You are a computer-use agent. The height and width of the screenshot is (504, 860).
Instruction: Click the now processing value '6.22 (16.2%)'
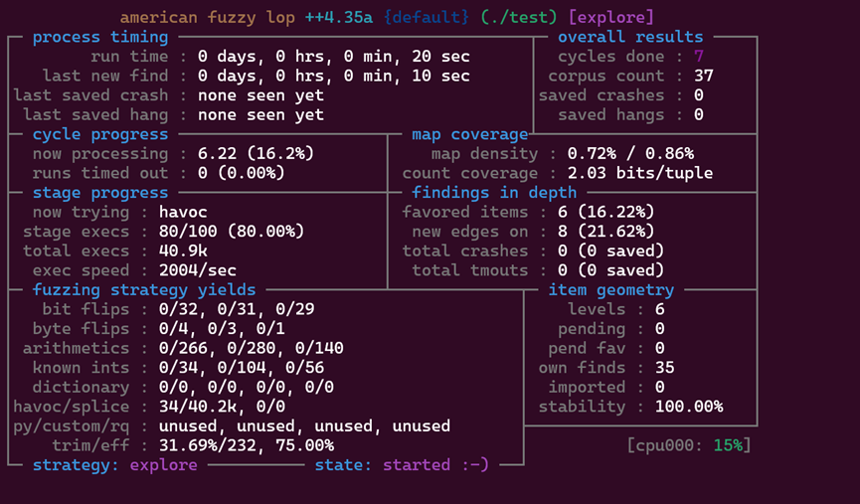click(257, 153)
